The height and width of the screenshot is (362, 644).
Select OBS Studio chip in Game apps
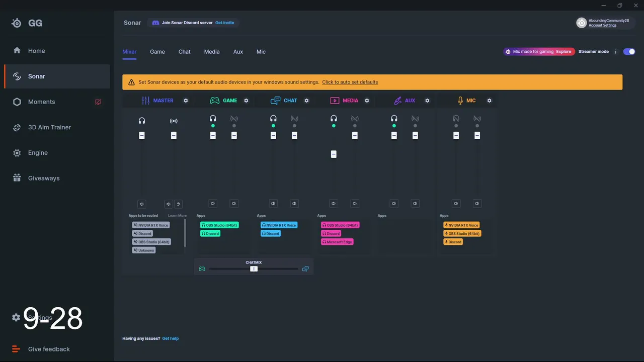tap(219, 225)
